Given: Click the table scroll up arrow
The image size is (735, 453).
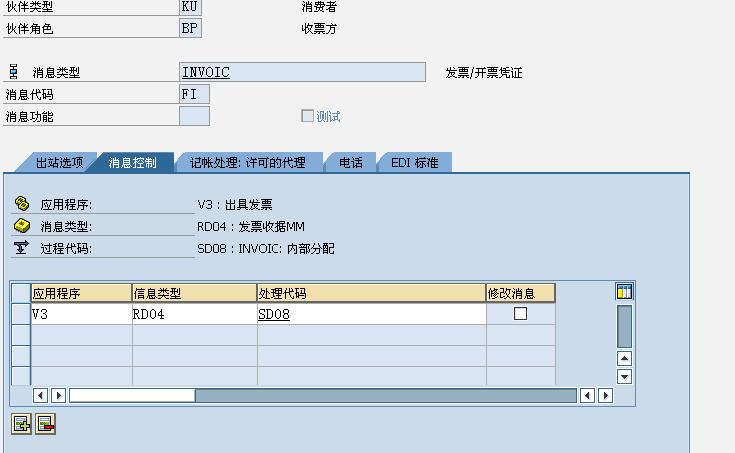Looking at the screenshot, I should 624,359.
